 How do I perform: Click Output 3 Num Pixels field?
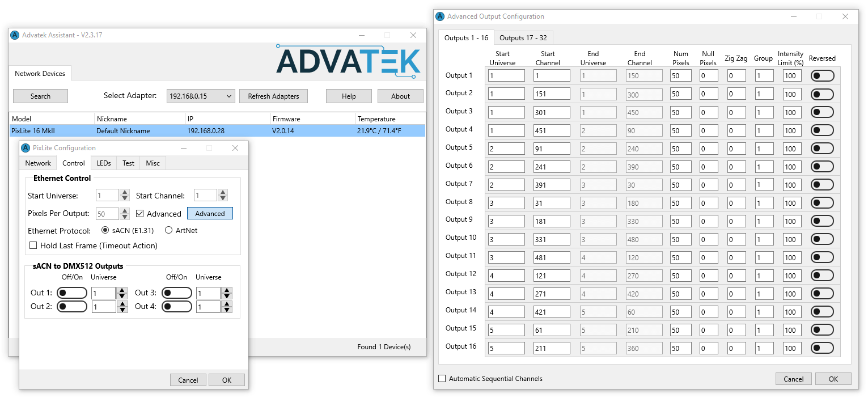680,112
